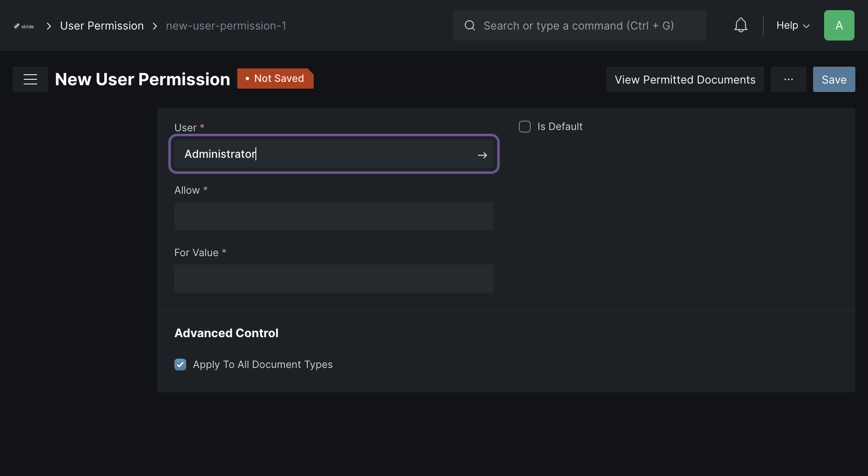
Task: Click the Not Saved status indicator
Action: [x=275, y=78]
